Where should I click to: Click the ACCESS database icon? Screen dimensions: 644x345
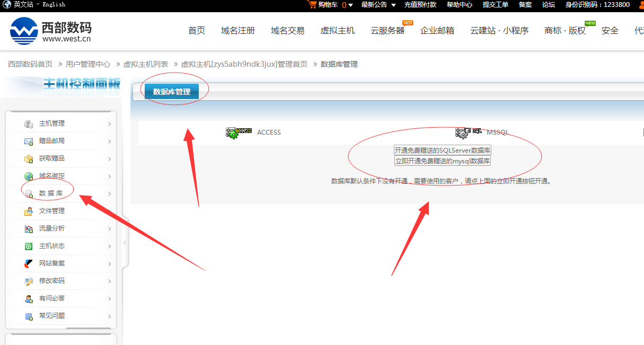238,132
